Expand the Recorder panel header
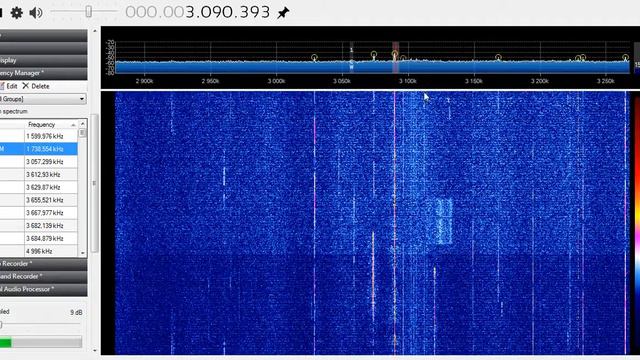The image size is (640, 360). [x=43, y=264]
